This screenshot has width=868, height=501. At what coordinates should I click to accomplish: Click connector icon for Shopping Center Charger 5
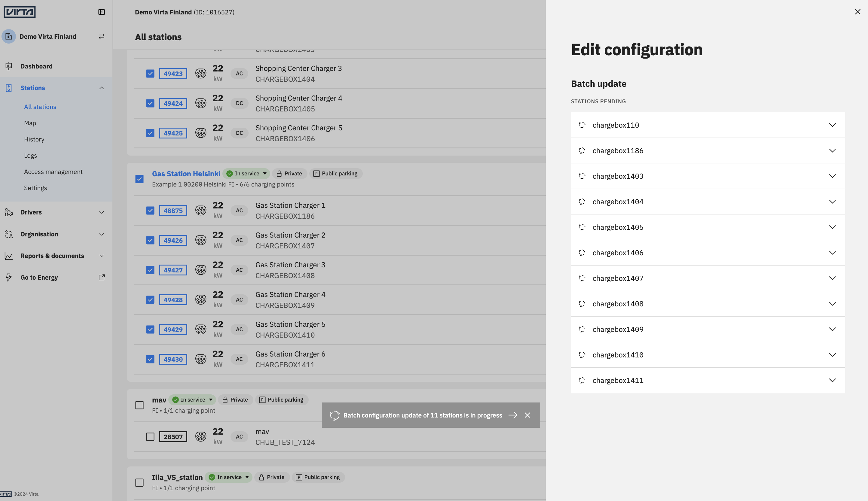(x=201, y=133)
